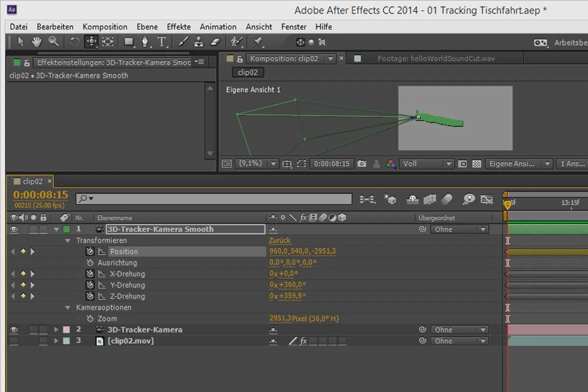
Task: Select the Clone Stamp tool
Action: coord(199,42)
